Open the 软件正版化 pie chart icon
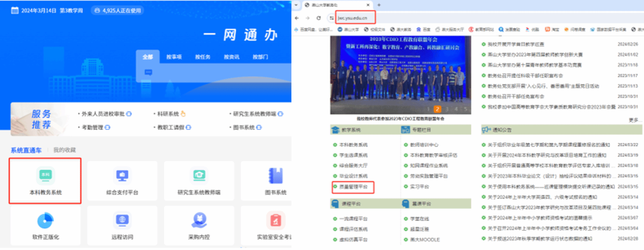This screenshot has width=644, height=250. (x=45, y=220)
